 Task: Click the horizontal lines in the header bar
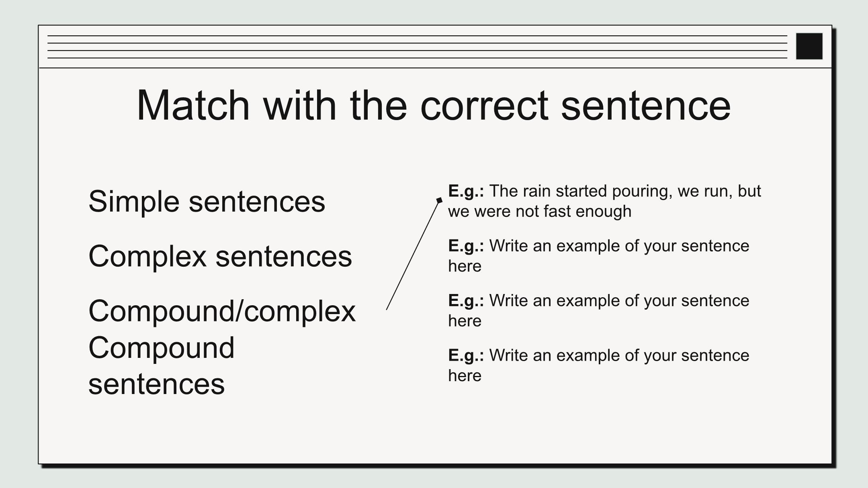(417, 47)
